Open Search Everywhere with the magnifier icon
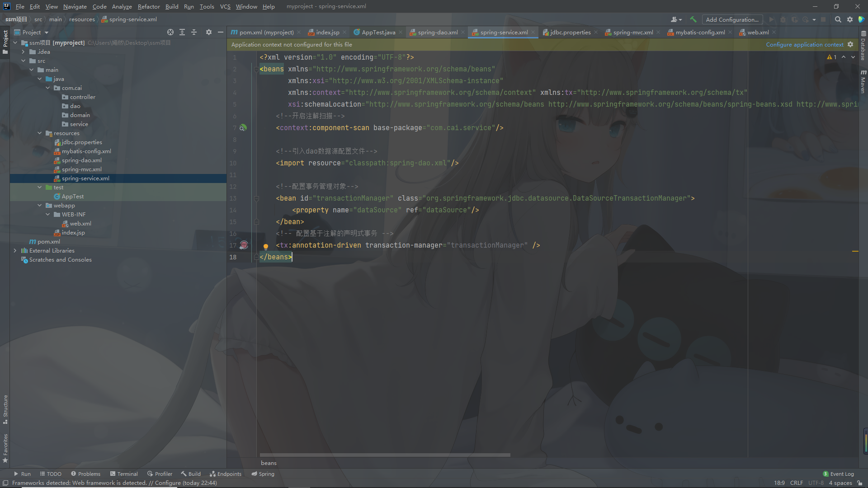868x488 pixels. point(838,19)
